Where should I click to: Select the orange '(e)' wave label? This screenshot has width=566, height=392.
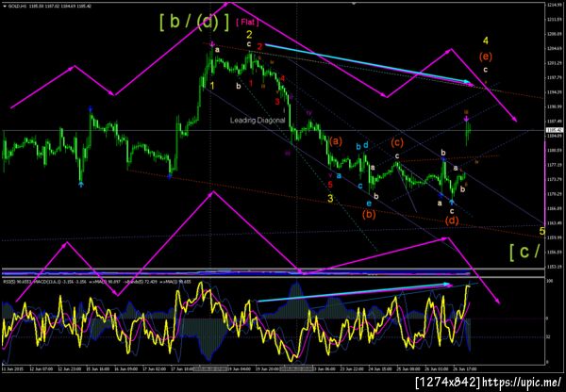[x=486, y=57]
